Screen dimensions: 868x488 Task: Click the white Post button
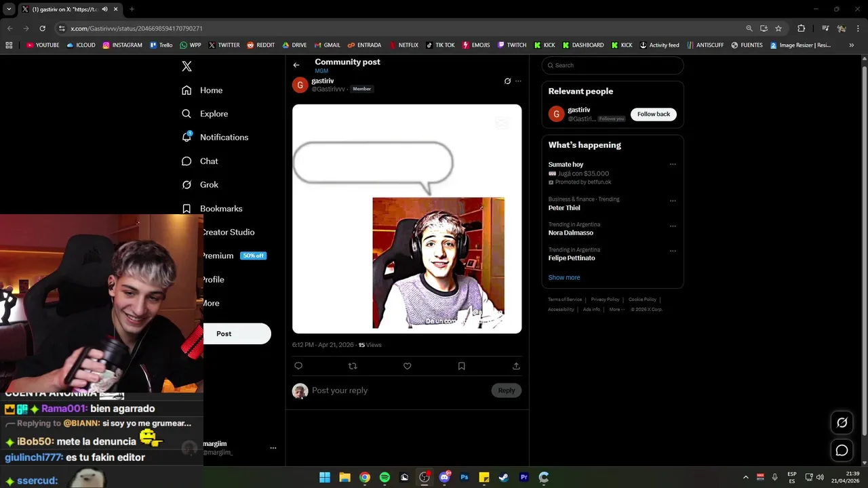tap(237, 333)
